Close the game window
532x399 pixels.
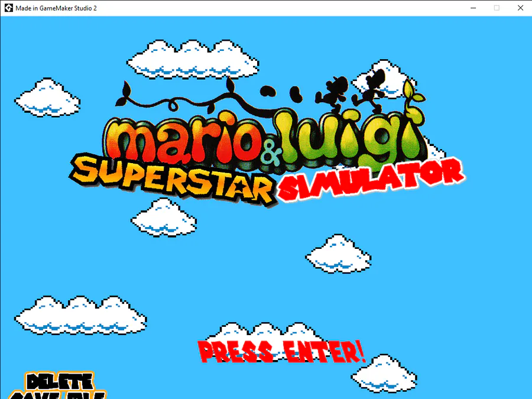pyautogui.click(x=520, y=8)
